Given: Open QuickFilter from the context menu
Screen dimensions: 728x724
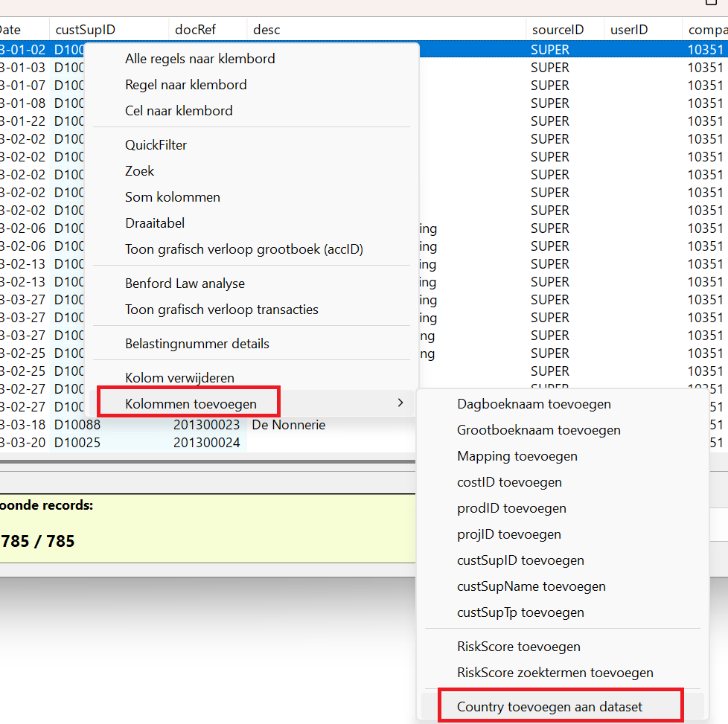Looking at the screenshot, I should coord(156,145).
